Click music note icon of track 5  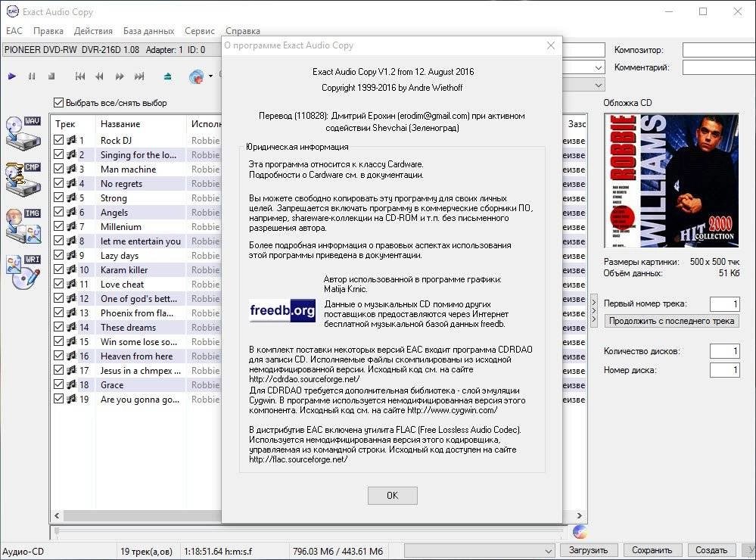click(x=71, y=198)
